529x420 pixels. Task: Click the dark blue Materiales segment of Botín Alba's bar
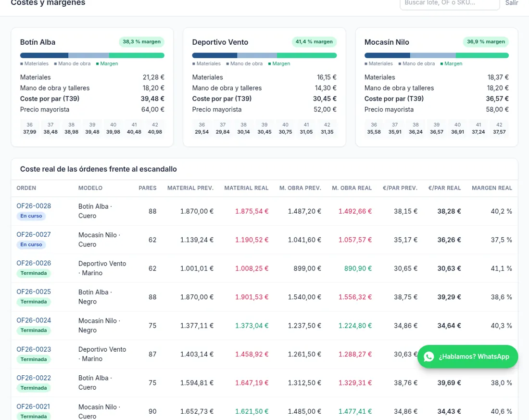click(x=44, y=55)
